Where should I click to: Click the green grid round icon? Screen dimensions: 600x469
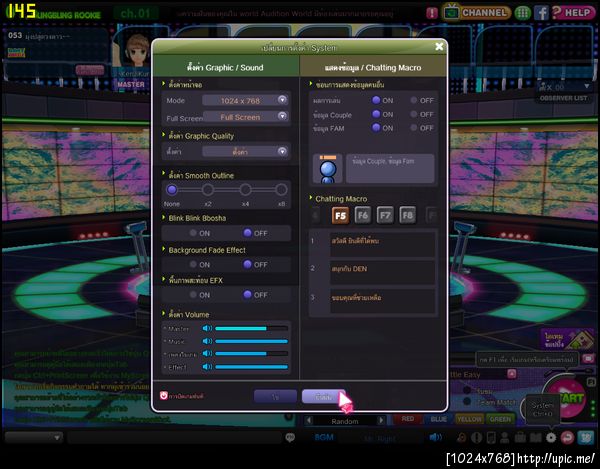[x=522, y=13]
